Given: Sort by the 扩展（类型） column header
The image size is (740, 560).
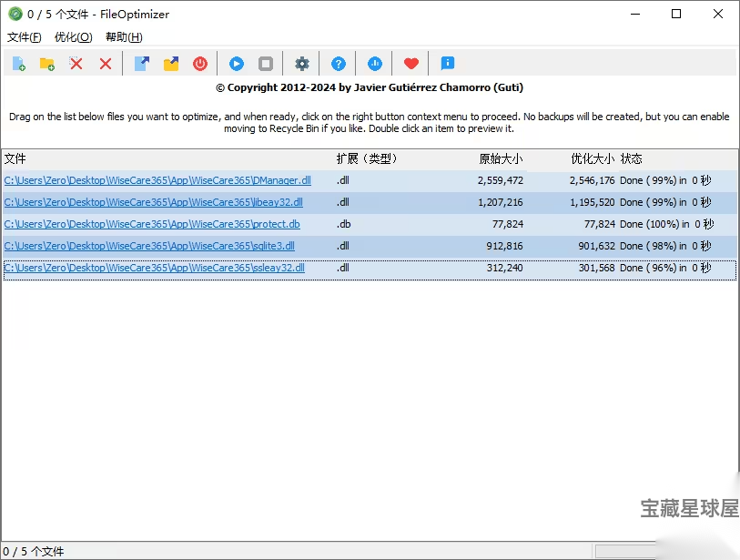Looking at the screenshot, I should click(x=367, y=158).
